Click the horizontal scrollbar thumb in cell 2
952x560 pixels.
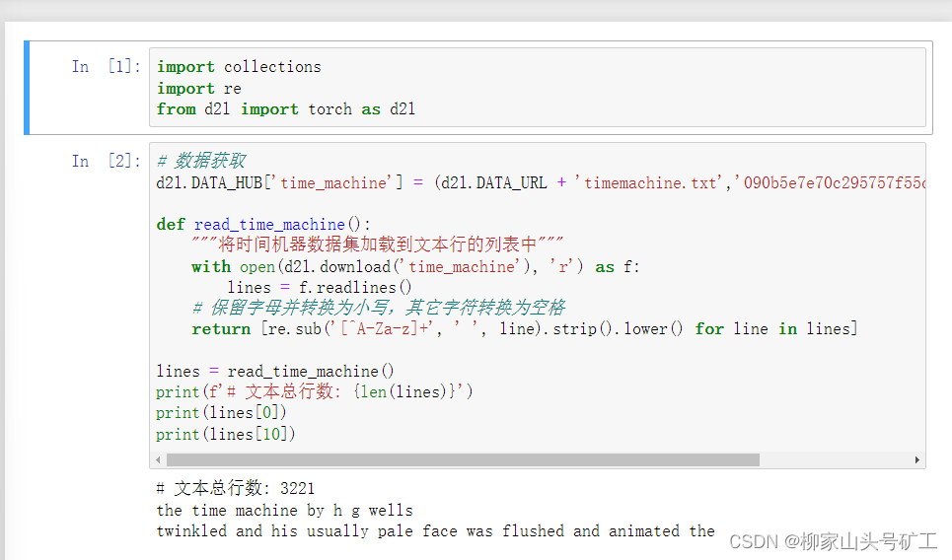point(462,460)
